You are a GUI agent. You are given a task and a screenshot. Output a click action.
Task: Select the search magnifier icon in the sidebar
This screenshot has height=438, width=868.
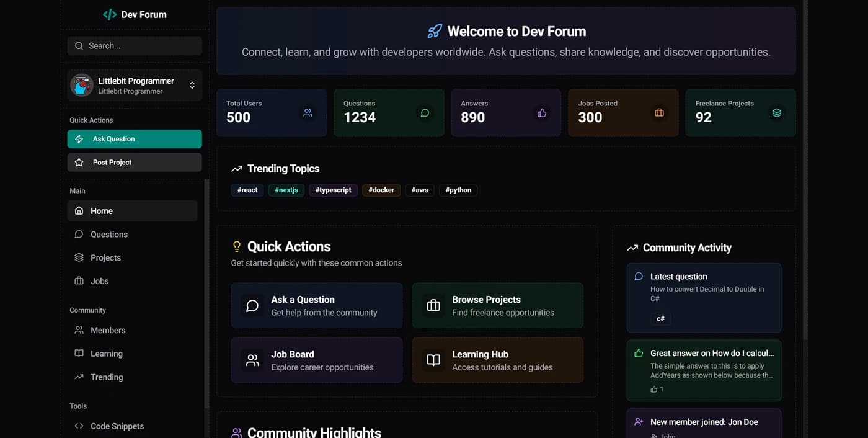point(79,45)
